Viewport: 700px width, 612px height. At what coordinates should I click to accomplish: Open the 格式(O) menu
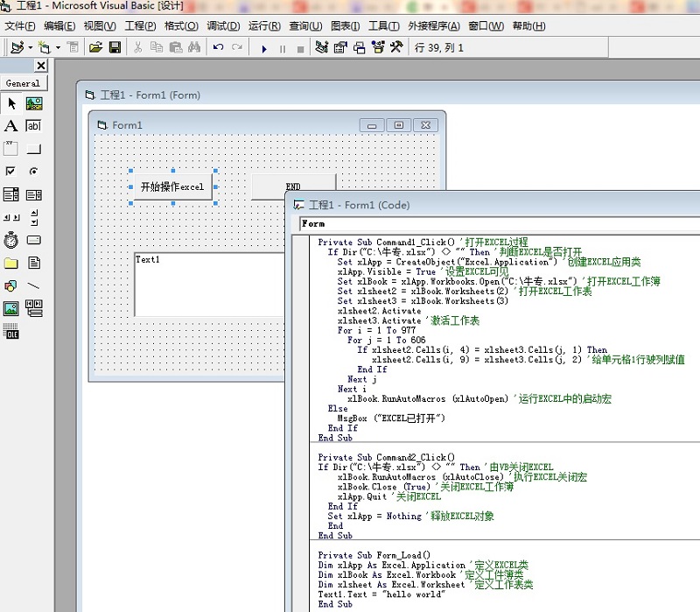point(181,26)
